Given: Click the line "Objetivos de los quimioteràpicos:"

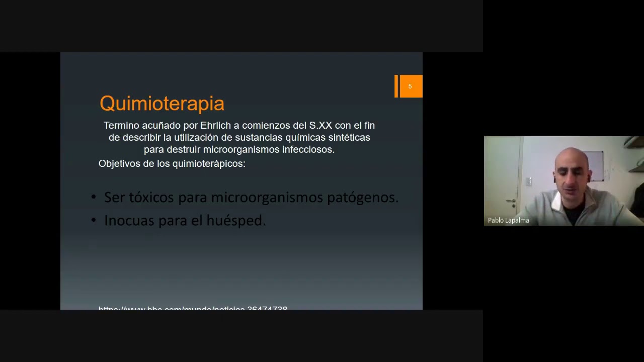Looking at the screenshot, I should point(172,164).
